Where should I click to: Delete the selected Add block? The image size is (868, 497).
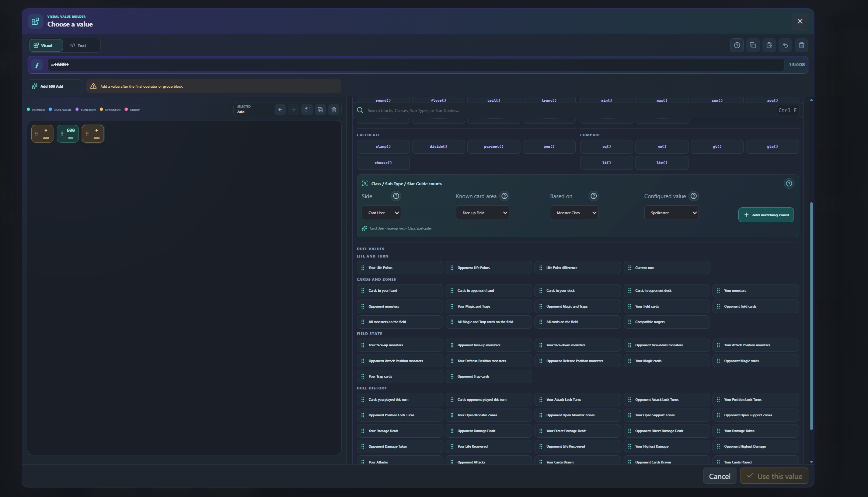tap(334, 110)
